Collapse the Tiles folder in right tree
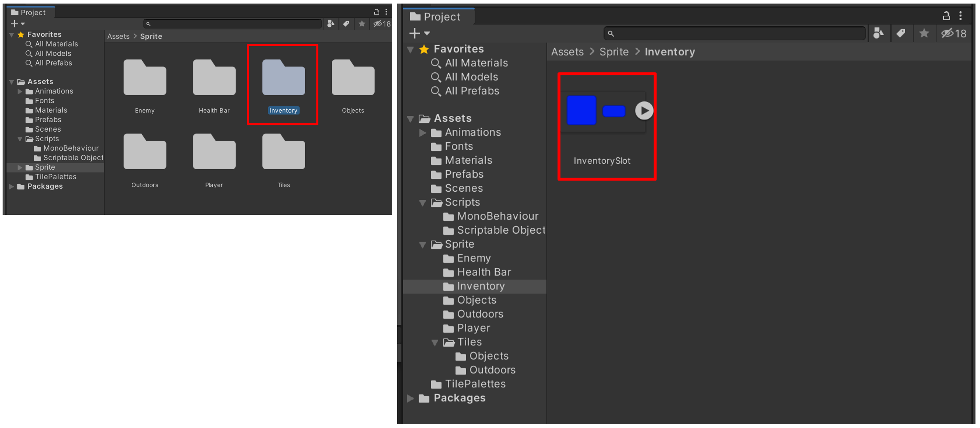This screenshot has height=428, width=980. tap(434, 343)
